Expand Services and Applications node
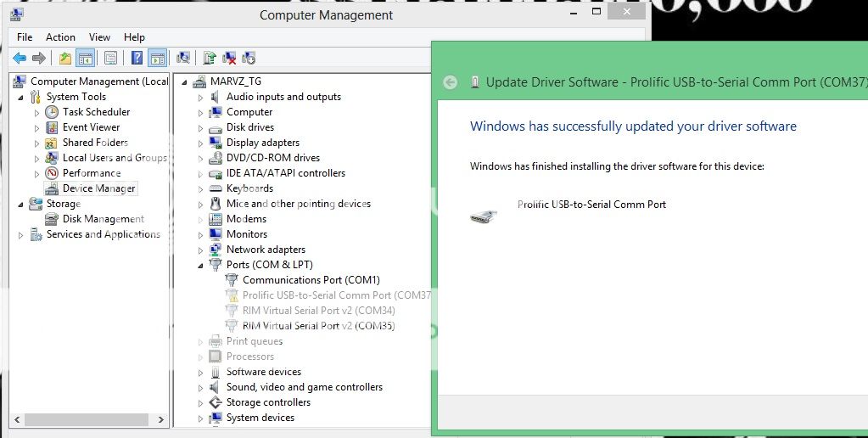Viewport: 868px width, 438px height. 20,235
